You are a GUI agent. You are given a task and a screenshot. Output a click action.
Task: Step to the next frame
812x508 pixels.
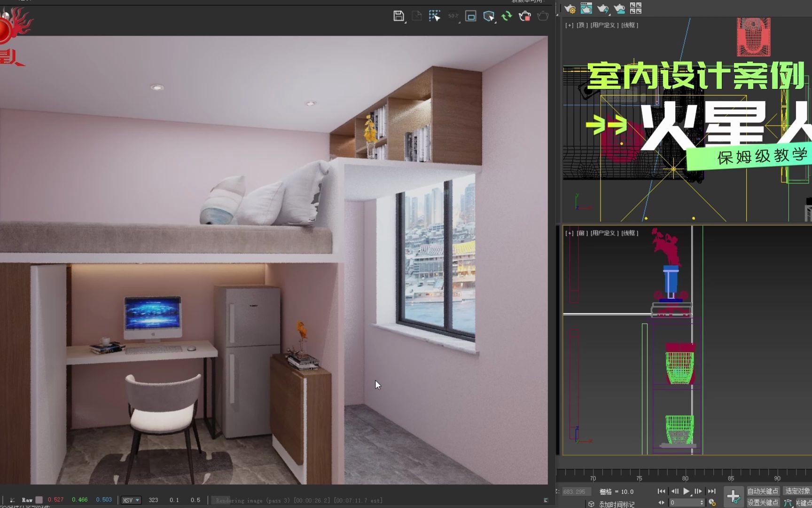698,491
